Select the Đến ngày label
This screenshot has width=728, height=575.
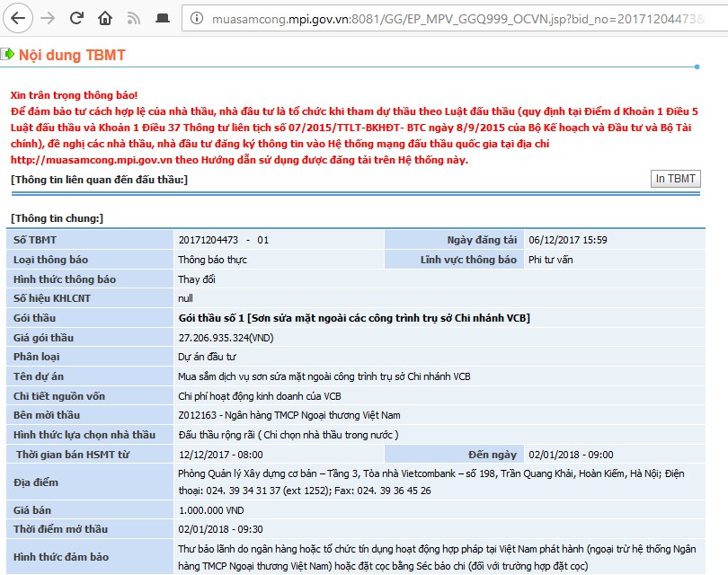tap(493, 455)
